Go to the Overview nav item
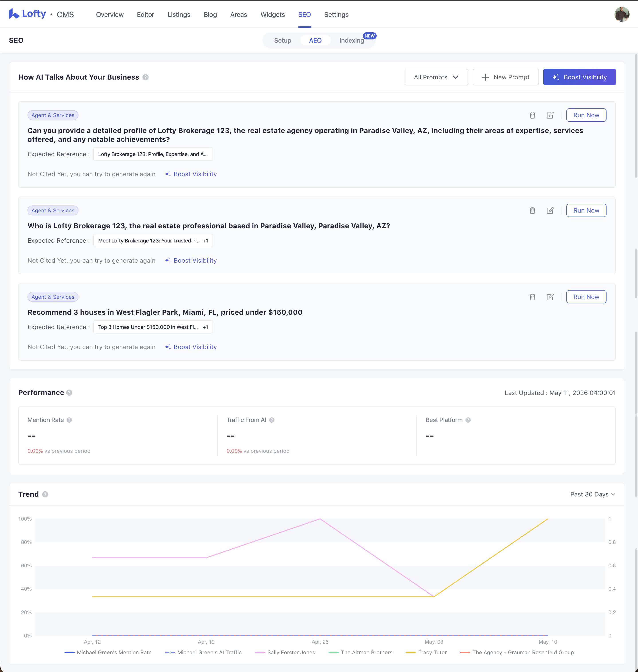The image size is (638, 672). [110, 15]
